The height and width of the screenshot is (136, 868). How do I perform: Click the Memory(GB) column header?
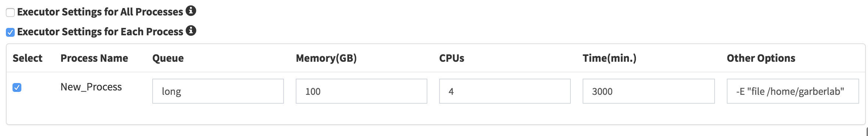click(326, 58)
